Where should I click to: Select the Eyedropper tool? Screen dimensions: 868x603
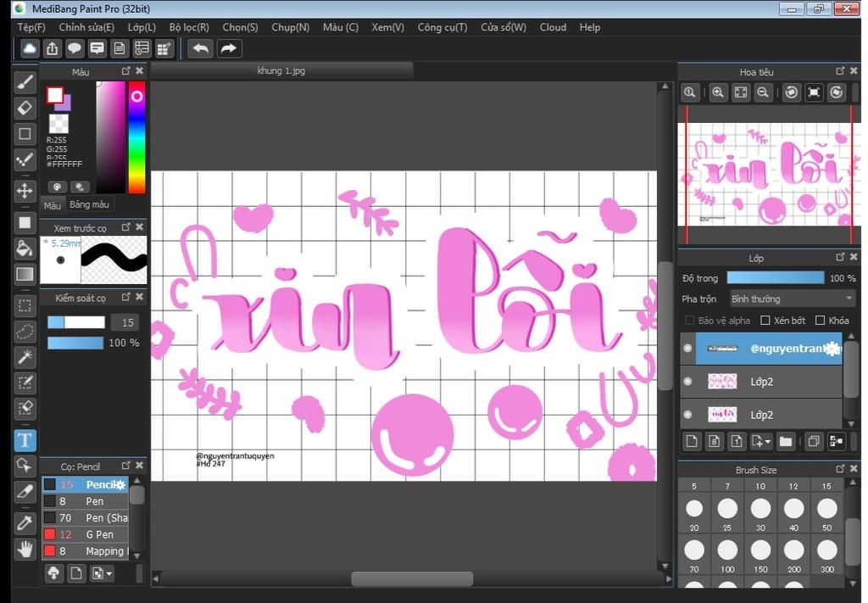click(25, 522)
